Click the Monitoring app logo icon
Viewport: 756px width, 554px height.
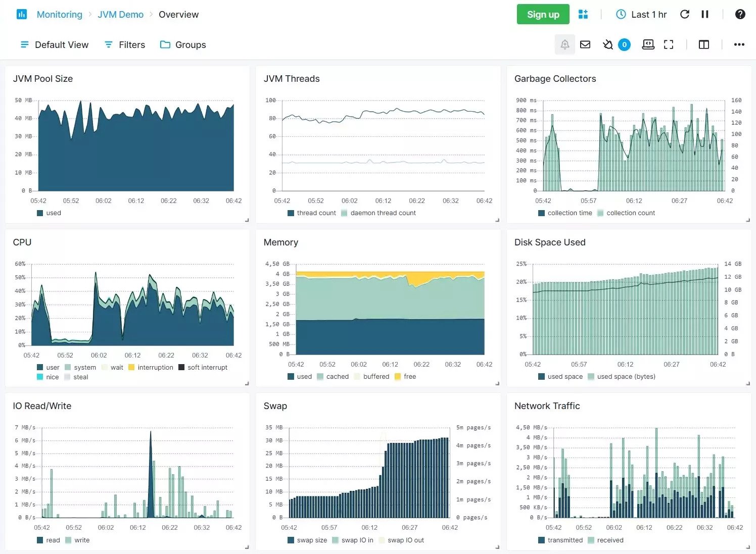(x=21, y=15)
